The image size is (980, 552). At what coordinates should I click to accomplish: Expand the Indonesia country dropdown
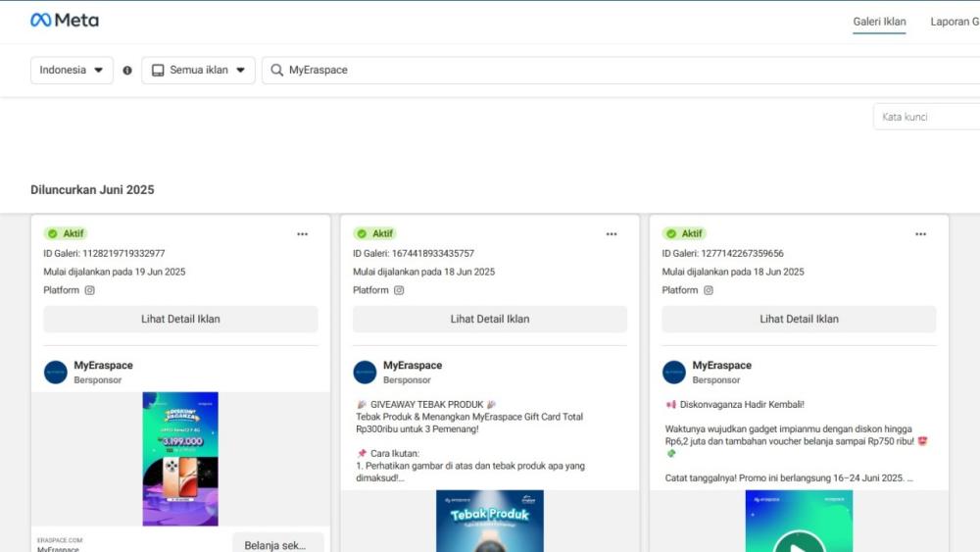(x=72, y=71)
